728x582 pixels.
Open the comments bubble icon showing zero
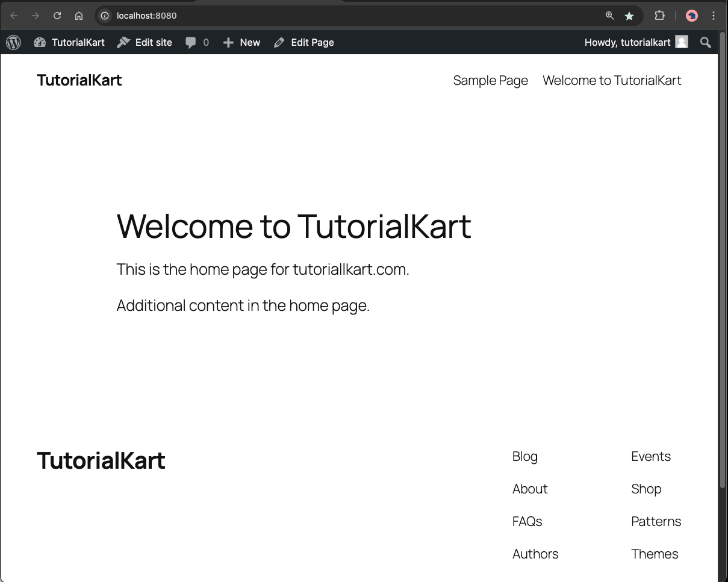point(190,42)
